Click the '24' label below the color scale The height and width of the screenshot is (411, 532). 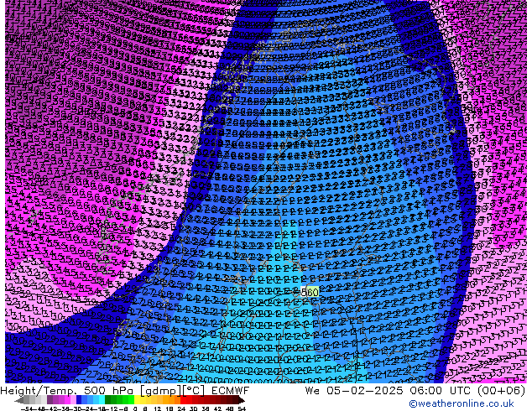[181, 408]
